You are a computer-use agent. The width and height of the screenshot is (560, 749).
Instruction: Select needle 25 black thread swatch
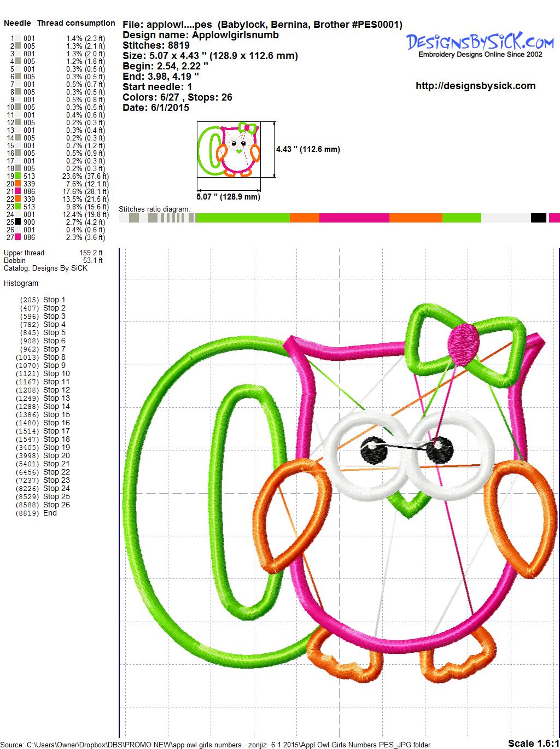coord(18,222)
